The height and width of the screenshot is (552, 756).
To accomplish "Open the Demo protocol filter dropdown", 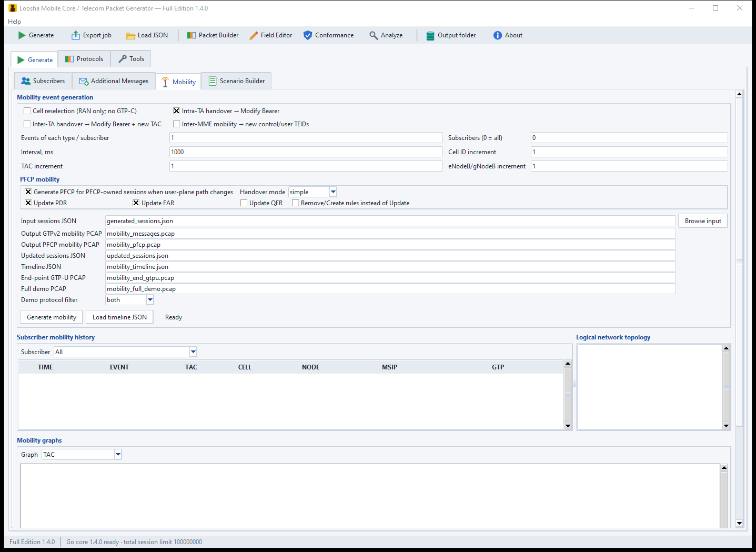I will (150, 300).
